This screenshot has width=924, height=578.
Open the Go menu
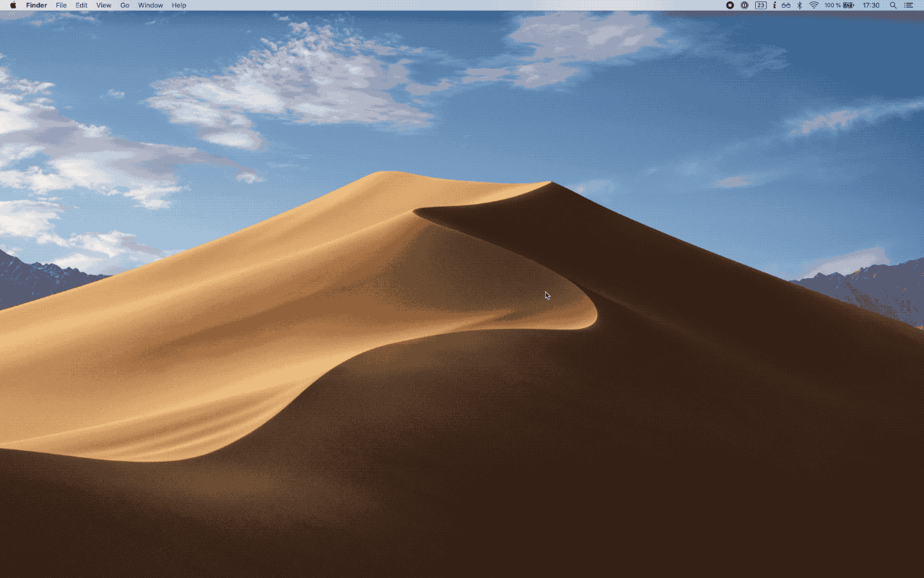point(125,5)
